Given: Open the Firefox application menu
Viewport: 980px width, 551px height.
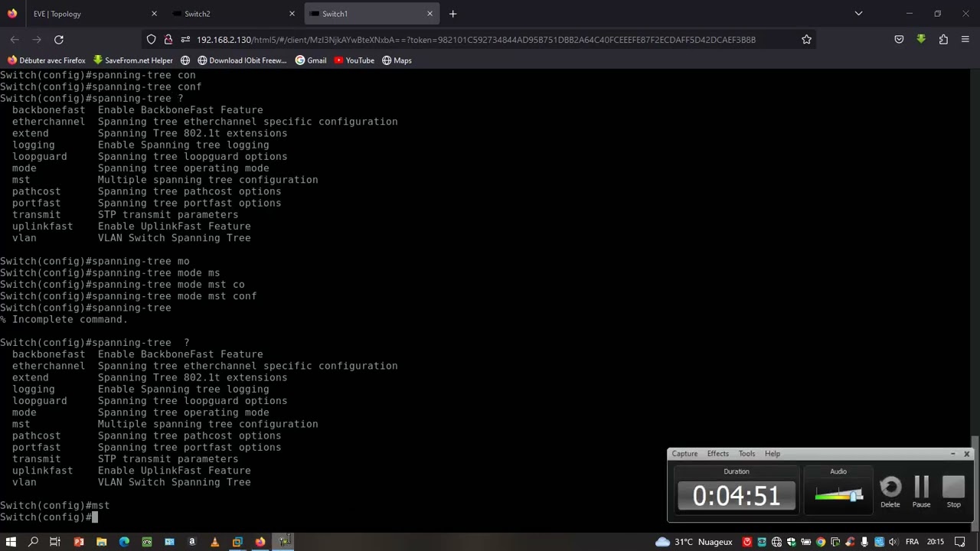Looking at the screenshot, I should click(x=965, y=40).
